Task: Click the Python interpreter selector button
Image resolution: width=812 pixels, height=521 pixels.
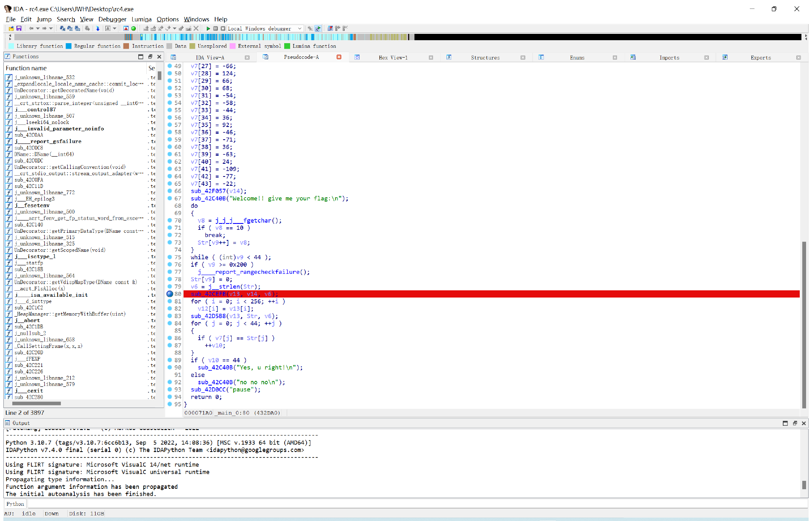Action: point(15,504)
